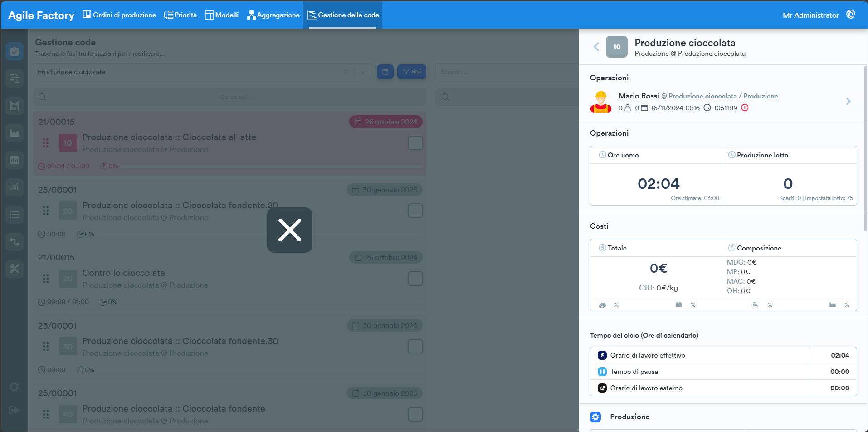Viewport: 868px width, 432px height.
Task: Click the Composizione pie icon
Action: tap(731, 248)
